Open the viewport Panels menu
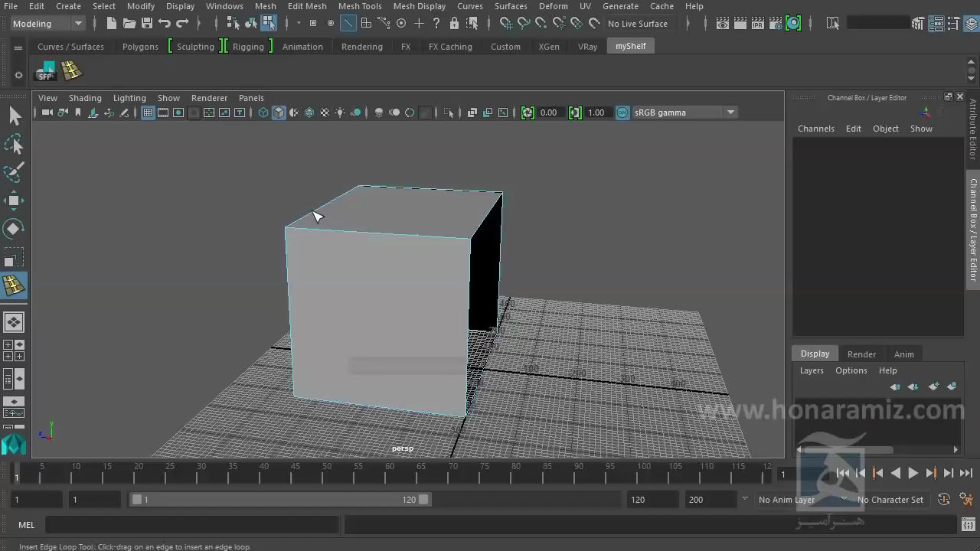This screenshot has width=980, height=551. pyautogui.click(x=251, y=98)
